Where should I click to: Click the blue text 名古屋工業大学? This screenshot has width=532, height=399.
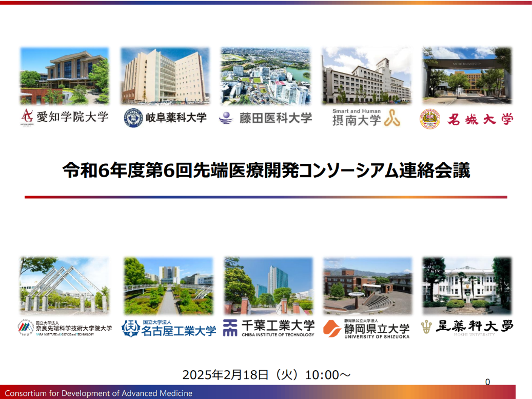pos(179,331)
